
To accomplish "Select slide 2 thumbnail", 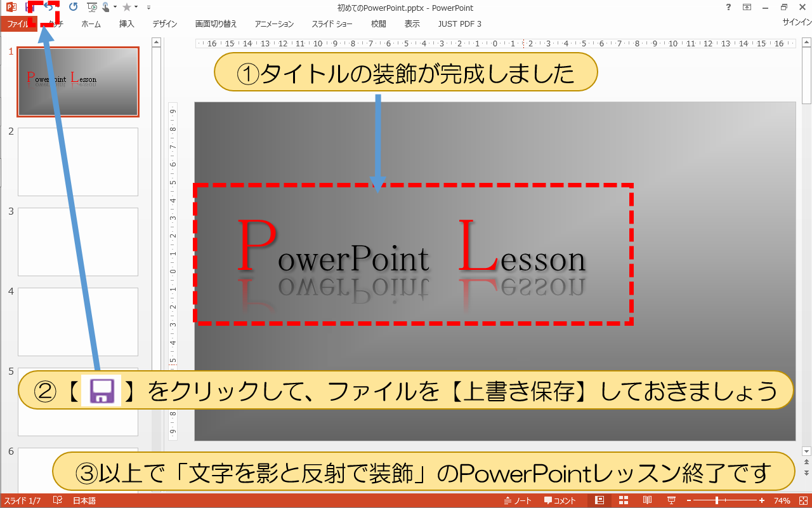I will point(78,162).
